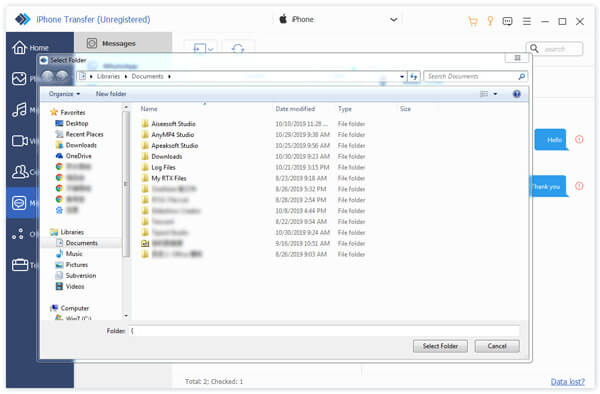Click the warning icon next to Hello message
This screenshot has width=600, height=394.
pyautogui.click(x=579, y=139)
